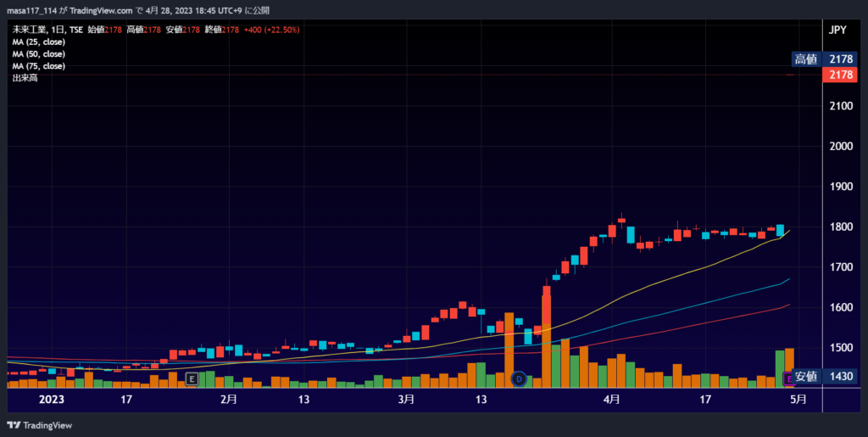
Task: Click the 1500 price axis value
Action: click(x=840, y=348)
